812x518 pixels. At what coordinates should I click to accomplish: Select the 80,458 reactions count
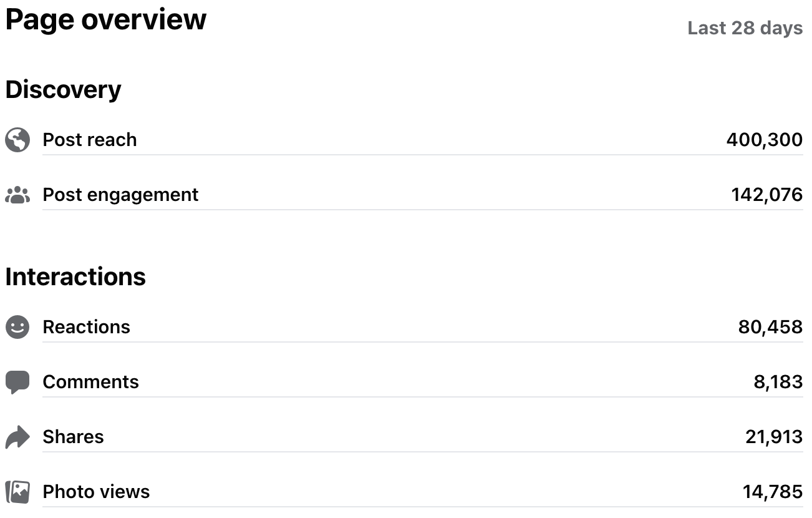click(770, 327)
